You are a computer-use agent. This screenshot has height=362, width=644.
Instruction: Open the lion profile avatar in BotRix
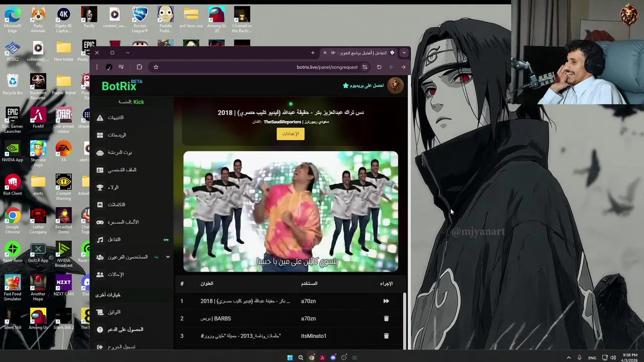click(395, 85)
